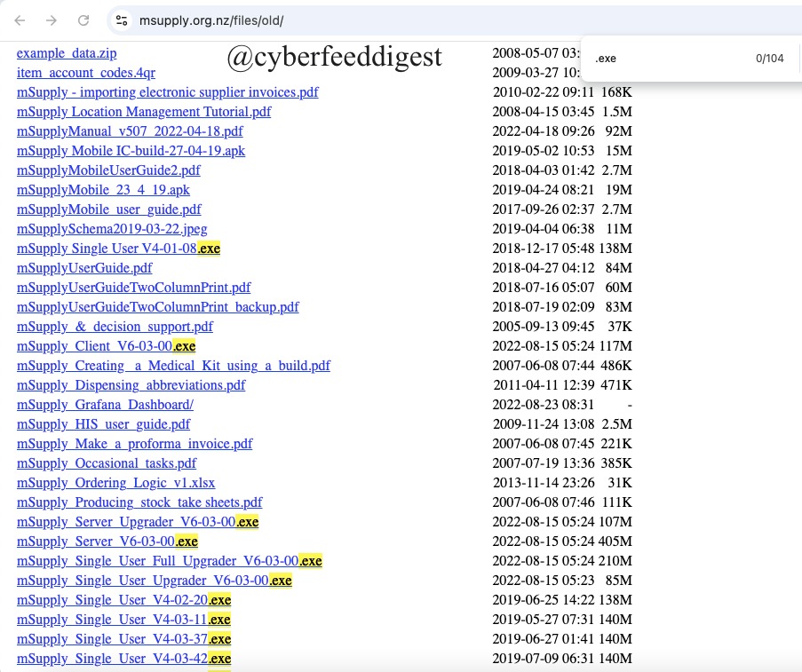Open mSupplyUserGuide.pdf link
802x672 pixels.
(x=84, y=268)
